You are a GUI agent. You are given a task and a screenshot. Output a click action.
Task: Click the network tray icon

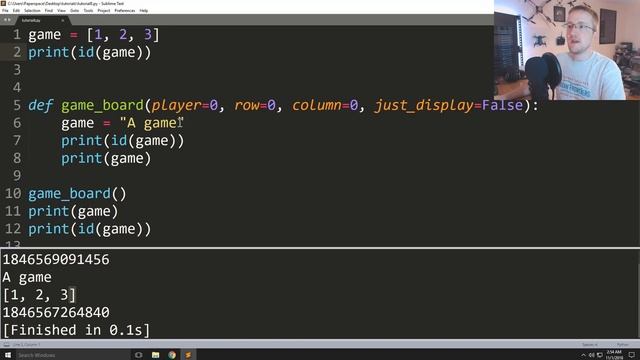tap(600, 356)
